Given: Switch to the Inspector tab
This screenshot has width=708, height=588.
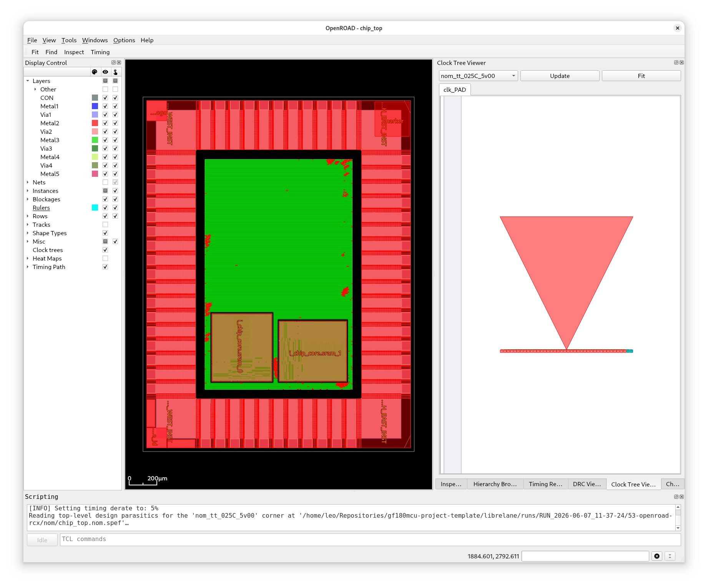Looking at the screenshot, I should [451, 484].
